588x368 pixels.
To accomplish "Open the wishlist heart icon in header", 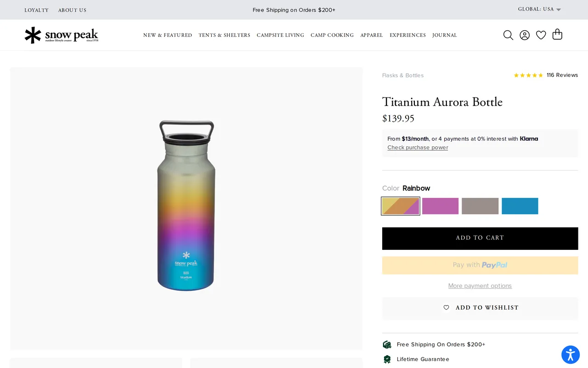I will (541, 35).
